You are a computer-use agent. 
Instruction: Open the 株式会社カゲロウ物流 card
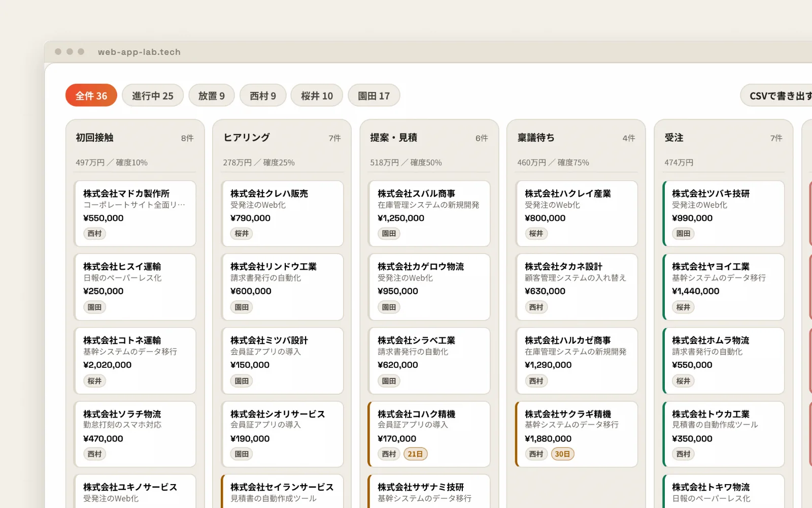(x=429, y=287)
